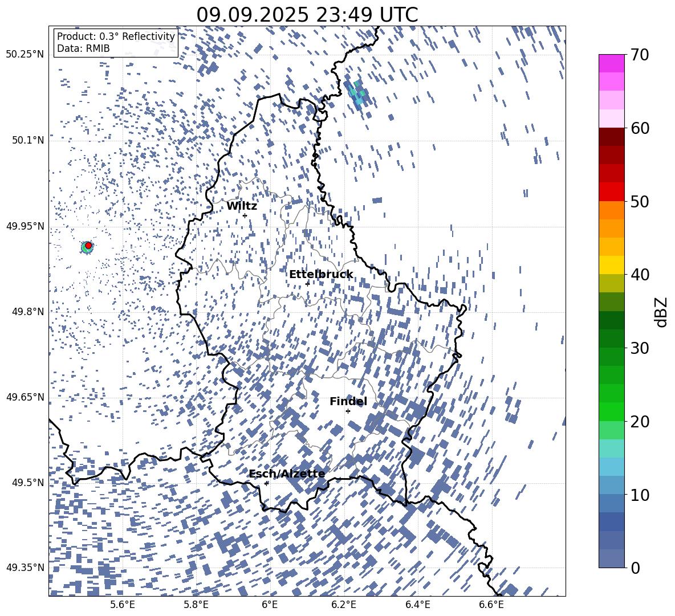Click the colorbar tick label 60
This screenshot has height=616, width=675.
click(640, 128)
